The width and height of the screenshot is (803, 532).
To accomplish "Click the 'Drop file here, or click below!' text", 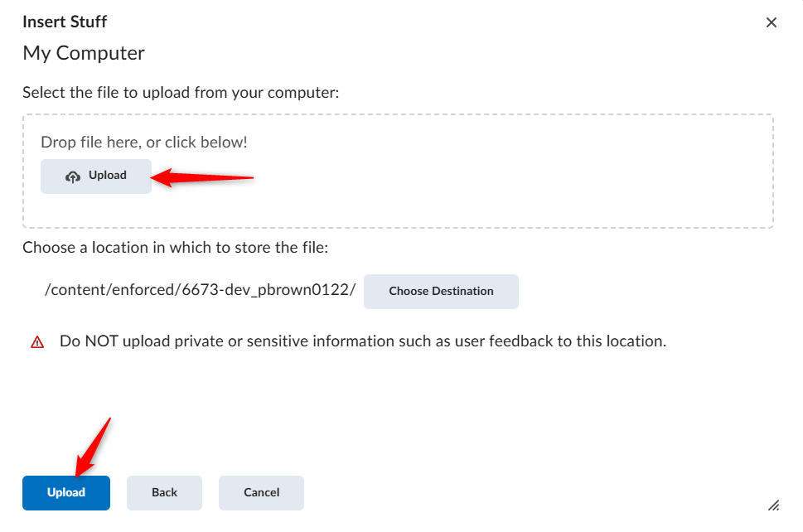I will pyautogui.click(x=144, y=142).
